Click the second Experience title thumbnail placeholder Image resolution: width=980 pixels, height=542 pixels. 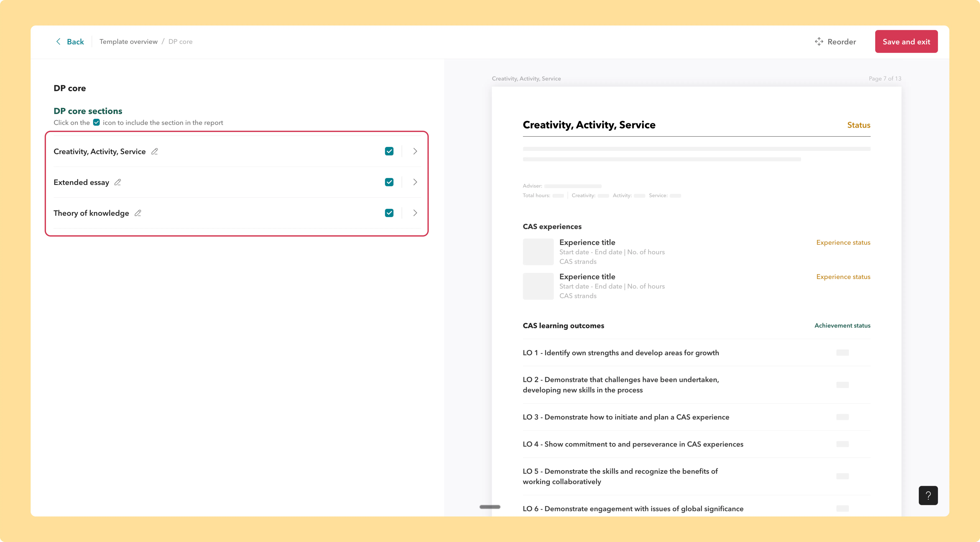pyautogui.click(x=538, y=286)
